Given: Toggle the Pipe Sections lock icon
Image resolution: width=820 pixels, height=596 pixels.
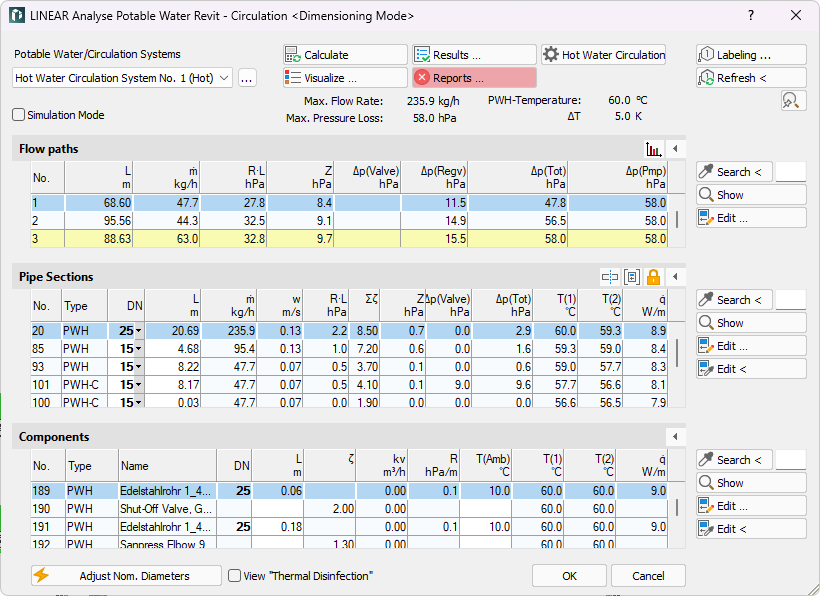Looking at the screenshot, I should pos(653,277).
